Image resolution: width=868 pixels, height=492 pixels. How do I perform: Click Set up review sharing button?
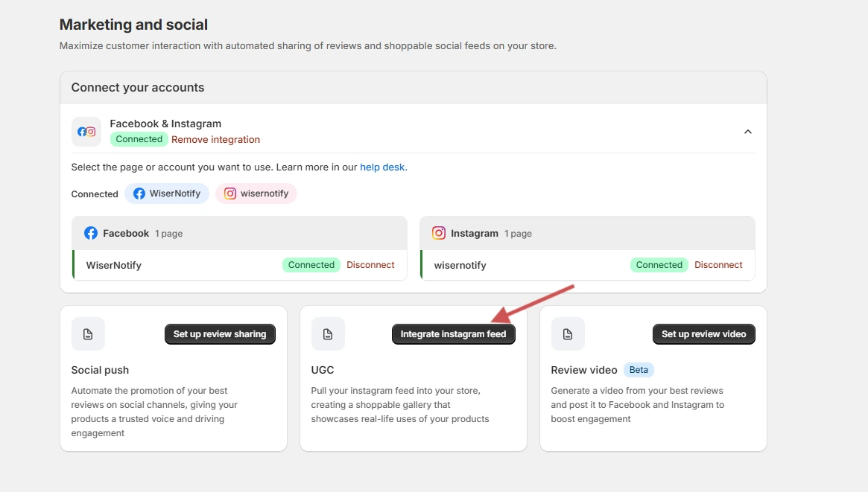pos(220,334)
